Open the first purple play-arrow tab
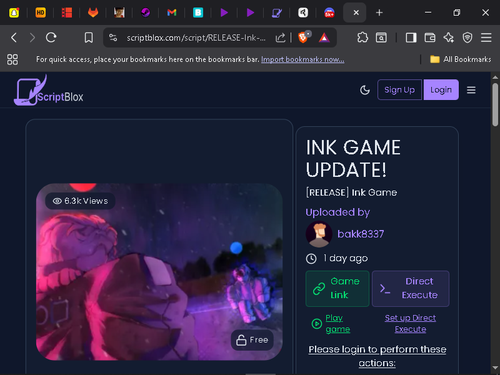The height and width of the screenshot is (375, 500). 224,13
